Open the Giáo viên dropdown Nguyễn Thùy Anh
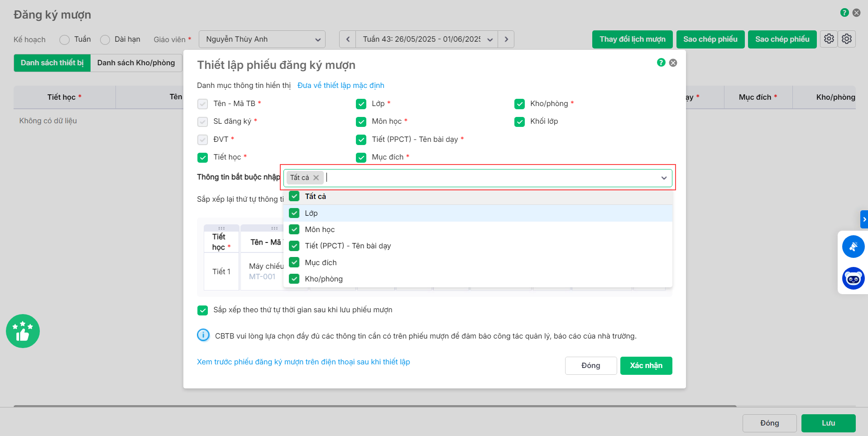 point(262,39)
